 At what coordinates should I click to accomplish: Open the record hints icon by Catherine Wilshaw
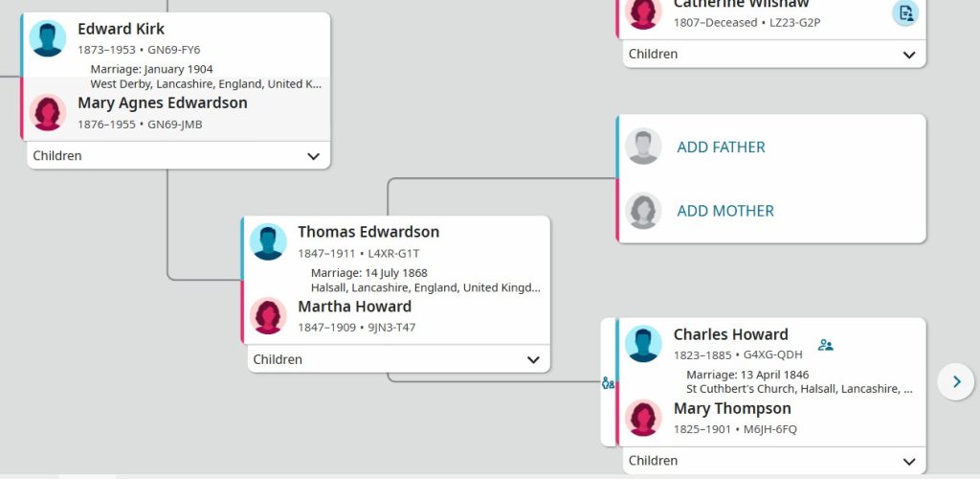pyautogui.click(x=905, y=12)
